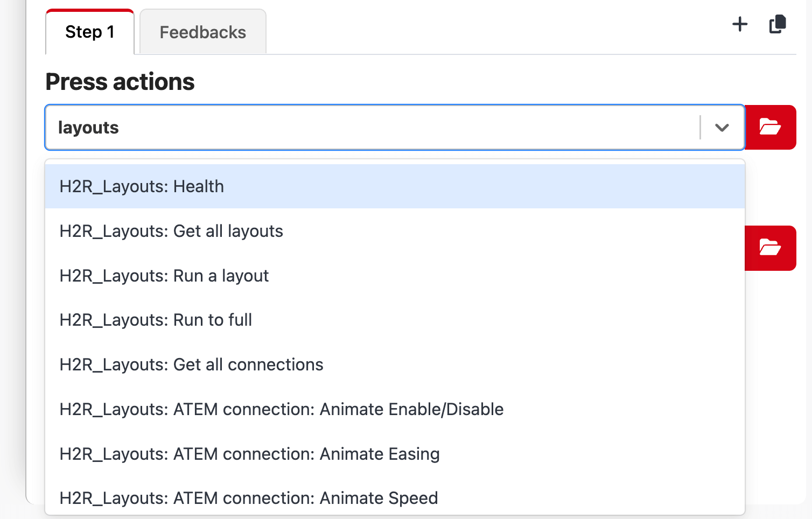The image size is (812, 519).
Task: Select H2R_Layouts: Run to full
Action: pos(395,320)
